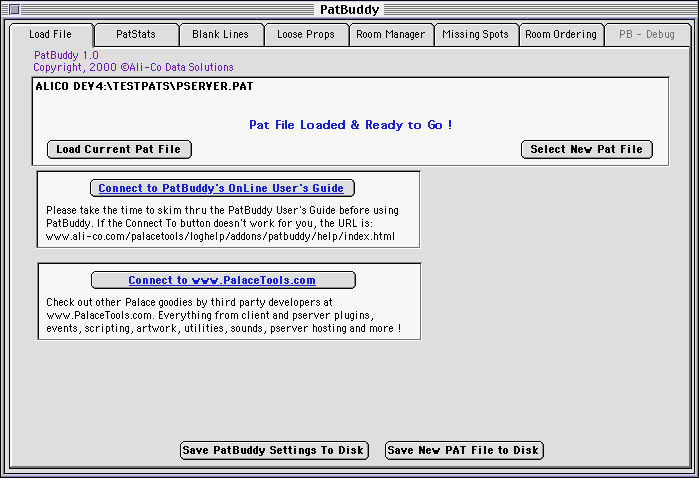Click the 'Pat File Loaded & Ready' status message
699x478 pixels.
(x=350, y=125)
